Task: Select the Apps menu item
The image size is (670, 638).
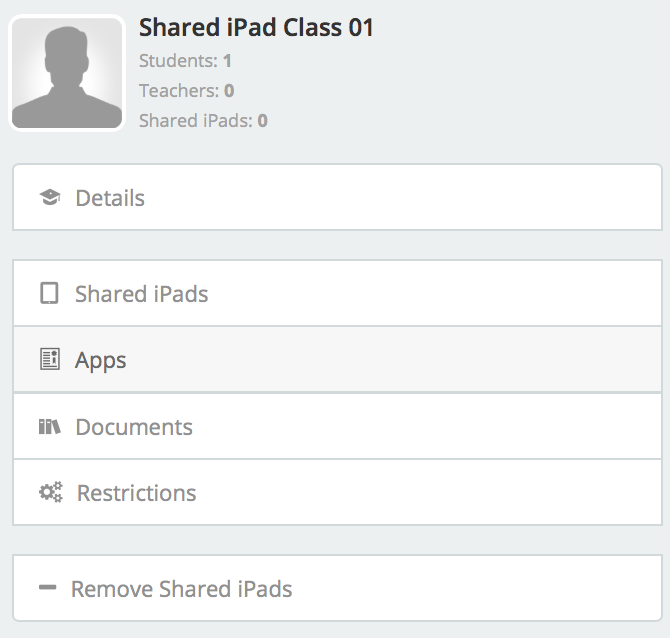Action: point(338,359)
